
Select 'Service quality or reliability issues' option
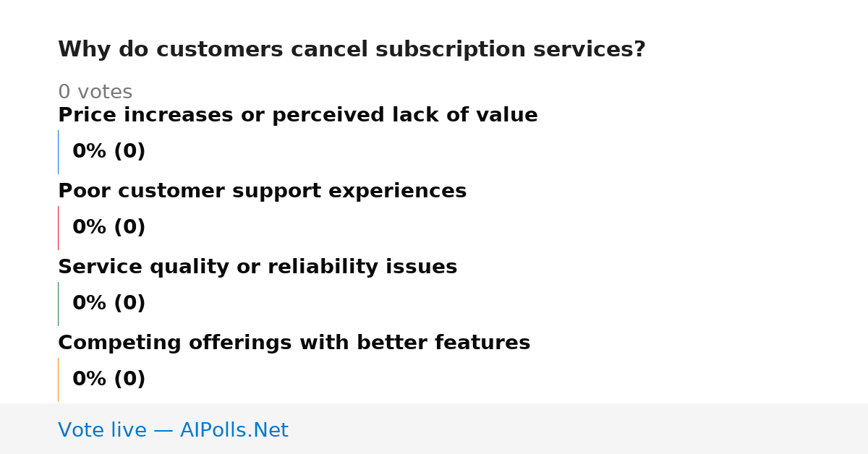point(258,267)
